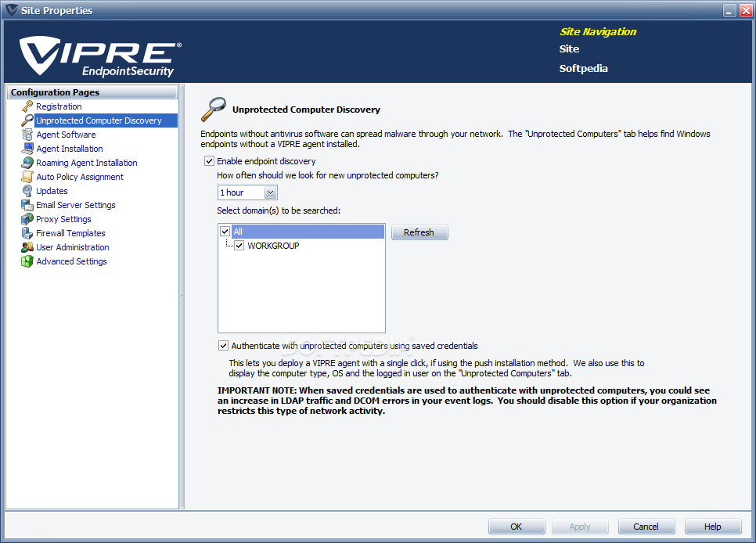
Task: Click the title bar VIPRE shield icon
Action: pos(11,10)
